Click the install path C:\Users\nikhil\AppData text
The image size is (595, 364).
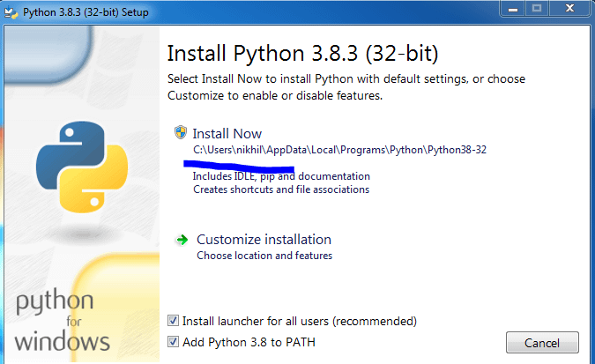tap(339, 150)
